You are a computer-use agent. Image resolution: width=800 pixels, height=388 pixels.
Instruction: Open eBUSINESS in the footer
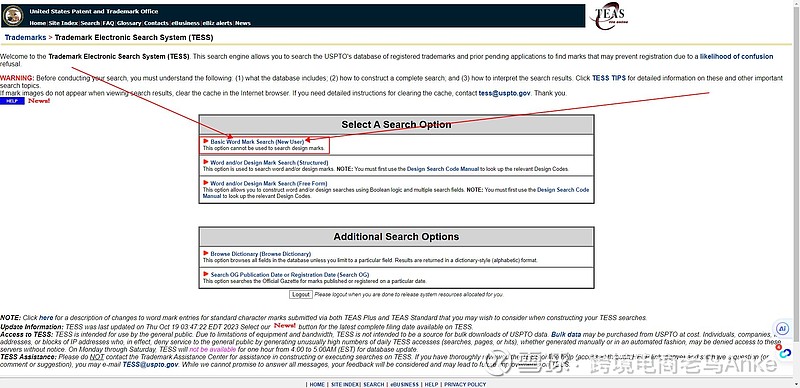(405, 384)
